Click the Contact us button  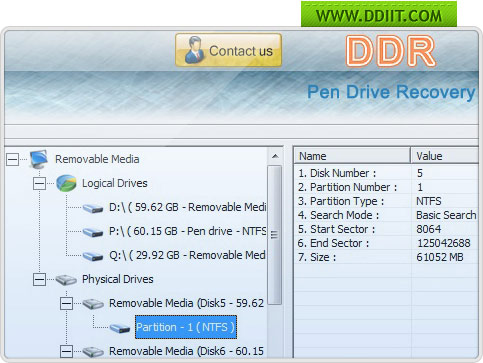click(228, 50)
